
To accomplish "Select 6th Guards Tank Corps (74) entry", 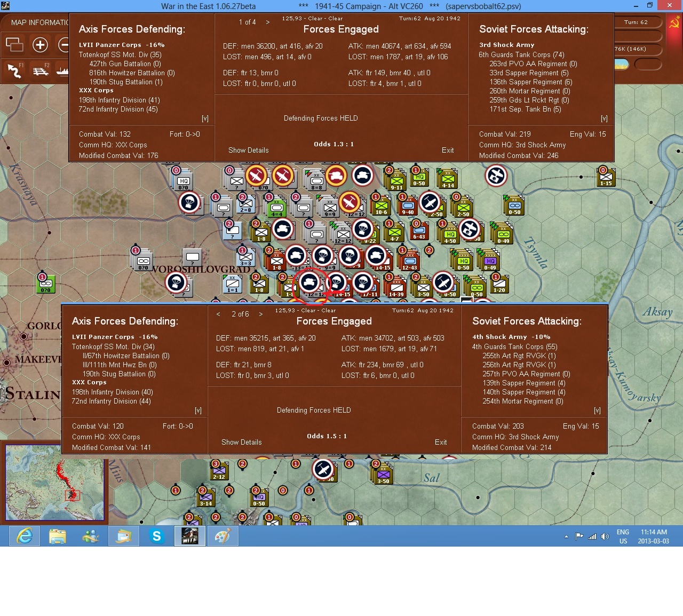I will coord(521,55).
